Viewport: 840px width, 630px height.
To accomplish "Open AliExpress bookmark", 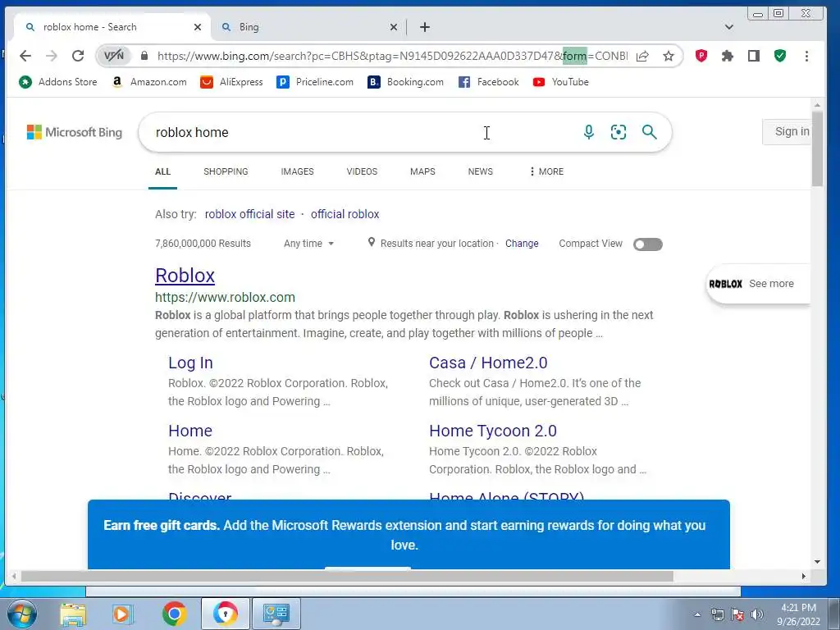I will [x=231, y=82].
